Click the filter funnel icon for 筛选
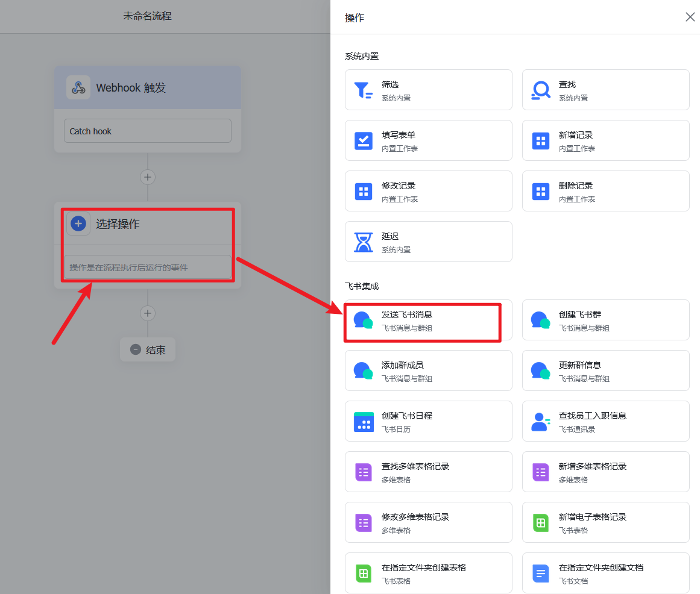The image size is (700, 594). (364, 90)
